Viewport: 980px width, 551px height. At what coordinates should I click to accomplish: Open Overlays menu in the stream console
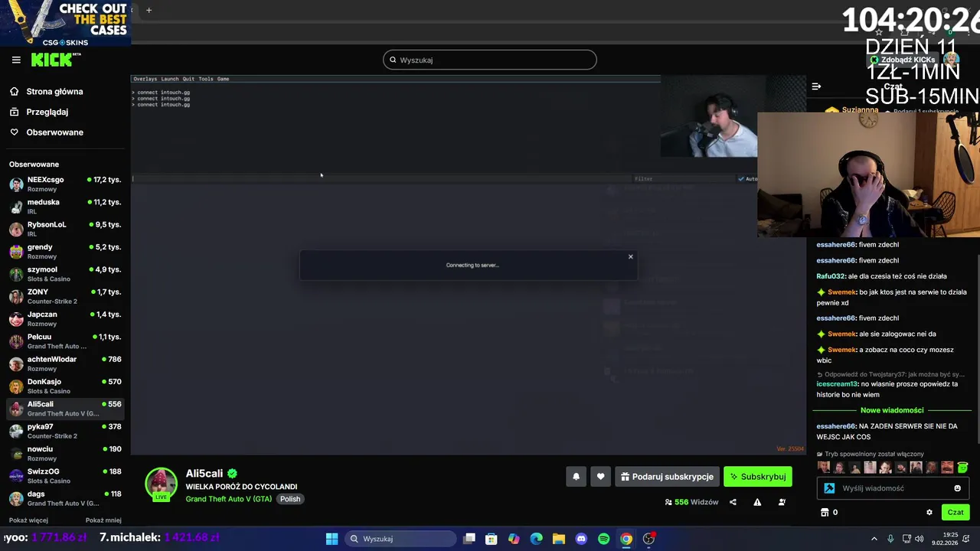(x=145, y=79)
